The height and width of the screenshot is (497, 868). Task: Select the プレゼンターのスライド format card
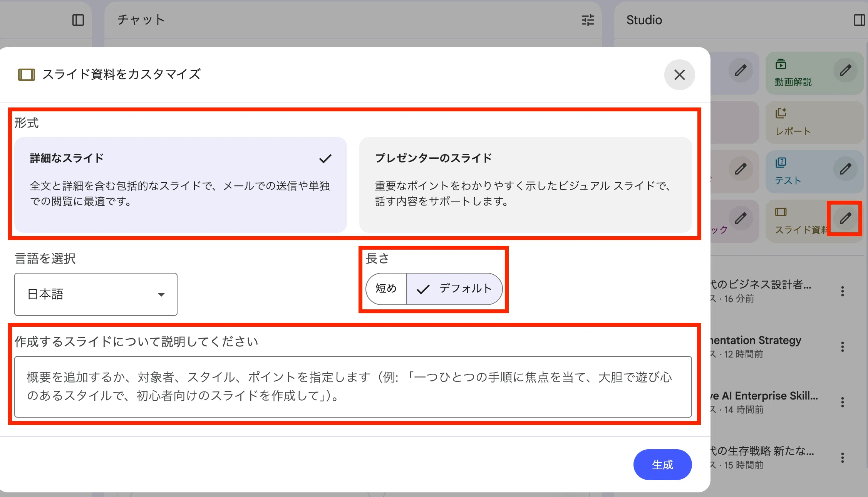coord(525,185)
